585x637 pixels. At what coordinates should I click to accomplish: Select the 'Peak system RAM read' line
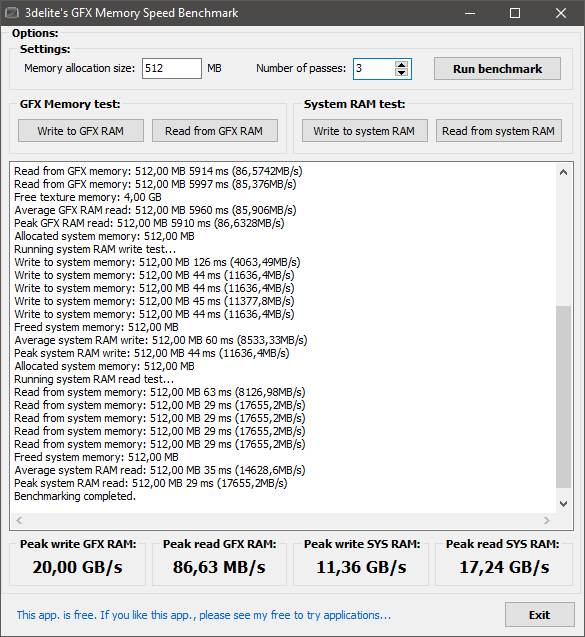pyautogui.click(x=151, y=483)
